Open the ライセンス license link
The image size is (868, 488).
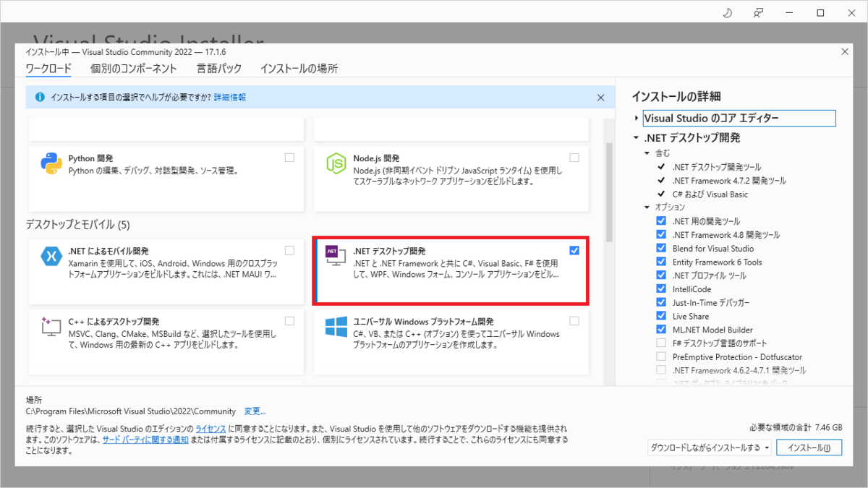pyautogui.click(x=210, y=429)
